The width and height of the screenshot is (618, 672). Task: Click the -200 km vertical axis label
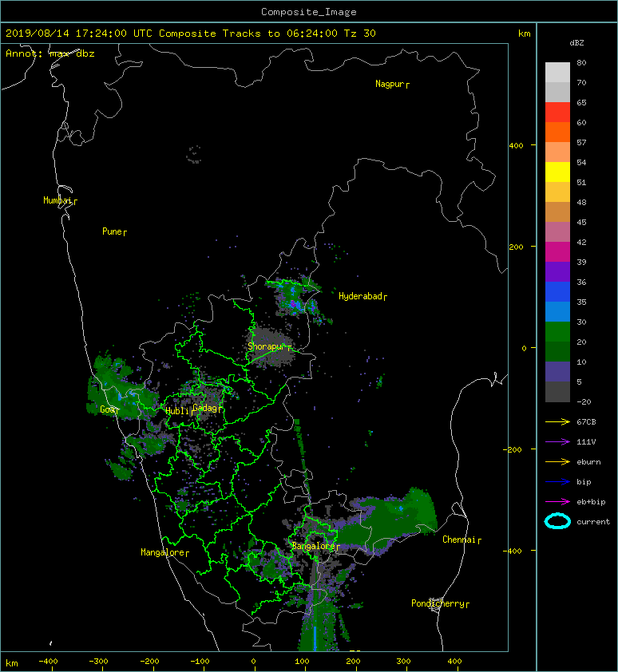(513, 449)
